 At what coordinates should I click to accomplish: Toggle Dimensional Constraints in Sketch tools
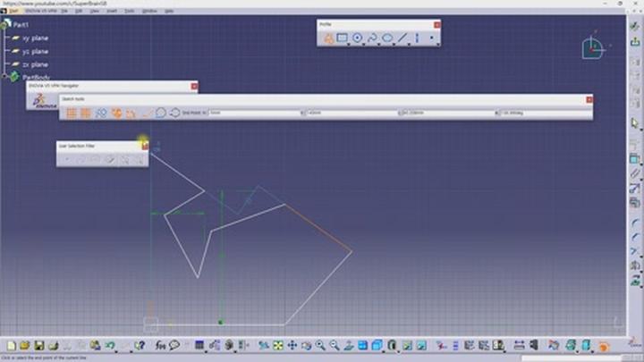point(131,113)
